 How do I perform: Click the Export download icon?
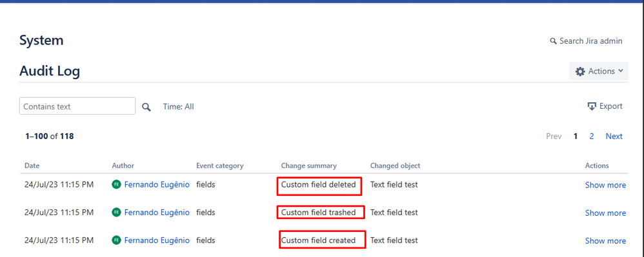tap(592, 106)
